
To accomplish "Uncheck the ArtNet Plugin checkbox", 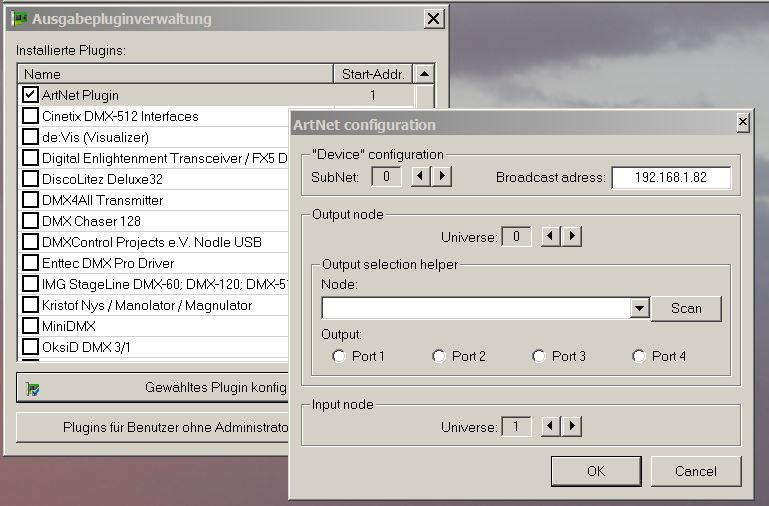I will tap(30, 95).
